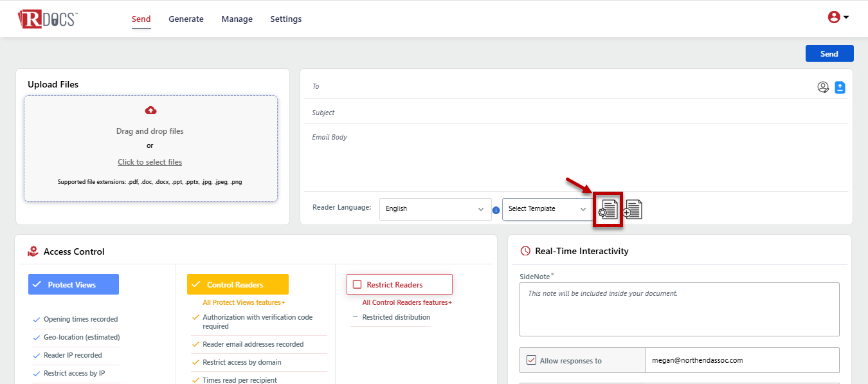Image resolution: width=868 pixels, height=384 pixels.
Task: Click the RDocs logo
Action: (48, 19)
